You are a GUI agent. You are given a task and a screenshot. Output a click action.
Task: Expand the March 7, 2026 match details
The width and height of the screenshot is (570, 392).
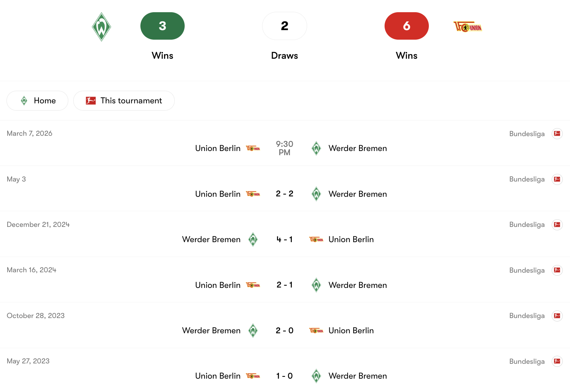pos(285,148)
